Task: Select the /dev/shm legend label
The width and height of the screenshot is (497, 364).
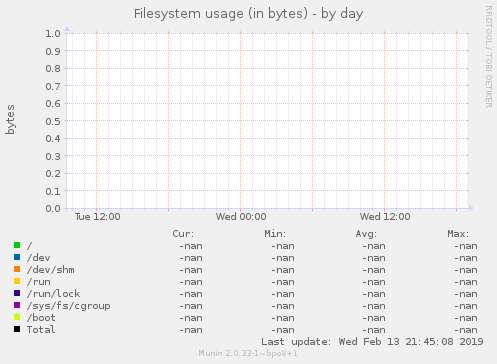Action: 51,270
